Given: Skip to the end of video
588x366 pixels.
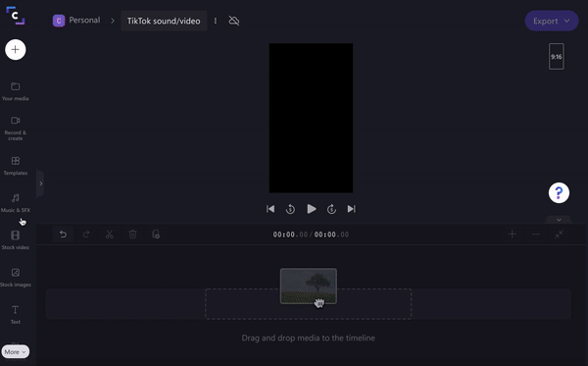Looking at the screenshot, I should (x=352, y=209).
